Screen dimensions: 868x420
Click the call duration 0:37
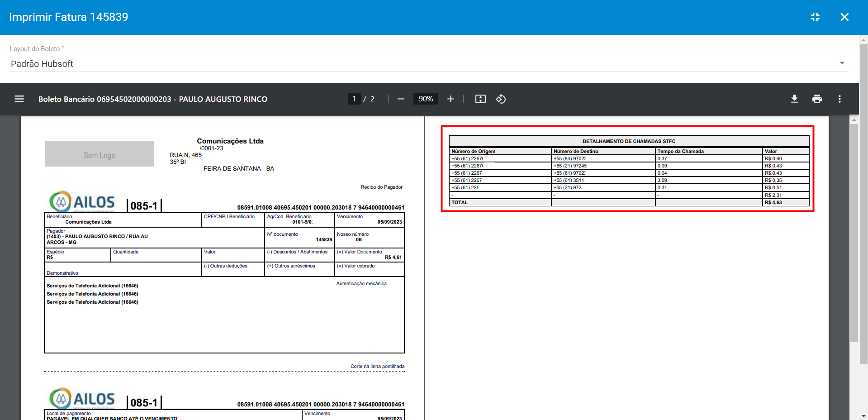coord(662,158)
